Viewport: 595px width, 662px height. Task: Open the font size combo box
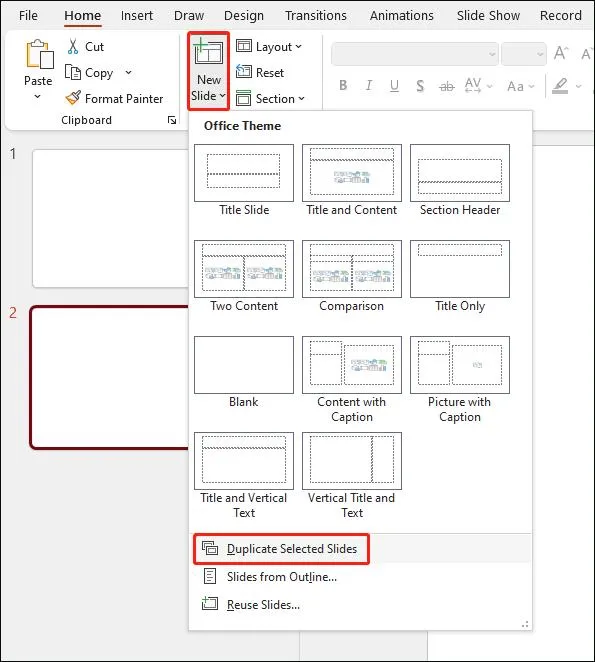(x=524, y=54)
